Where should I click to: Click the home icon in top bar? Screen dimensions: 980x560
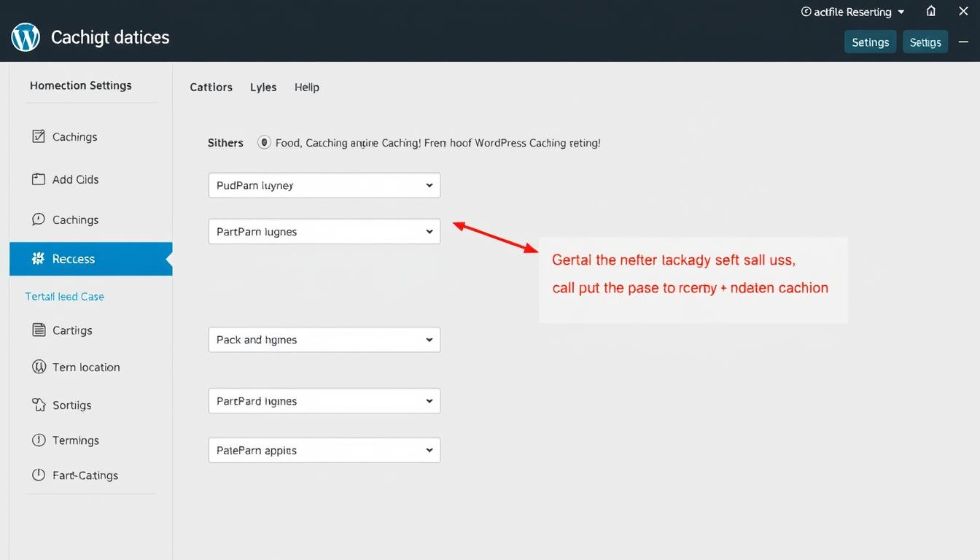tap(931, 12)
